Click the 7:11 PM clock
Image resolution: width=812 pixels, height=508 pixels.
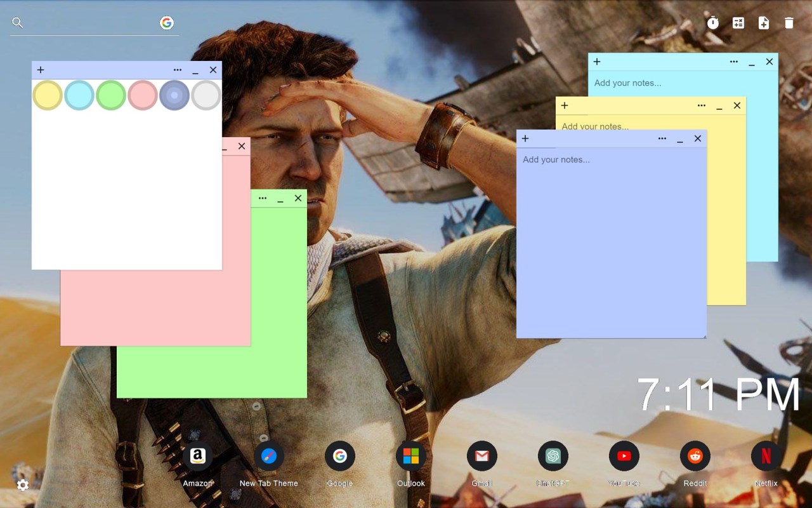pos(719,395)
